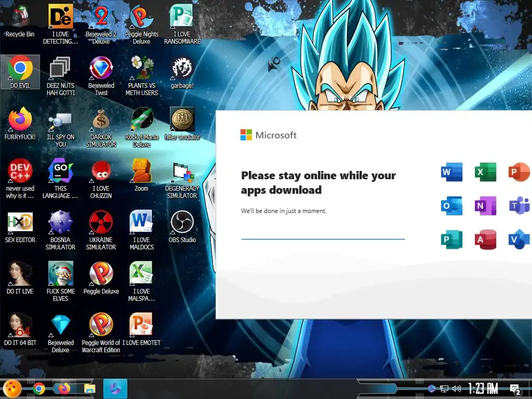The height and width of the screenshot is (399, 532).
Task: Open the DO IT LIVE portrait shortcut
Action: click(x=20, y=277)
